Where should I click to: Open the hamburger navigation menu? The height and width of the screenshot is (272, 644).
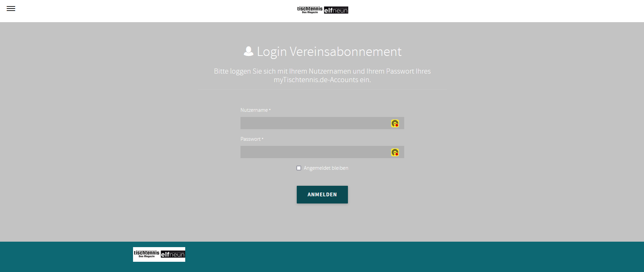pyautogui.click(x=11, y=9)
